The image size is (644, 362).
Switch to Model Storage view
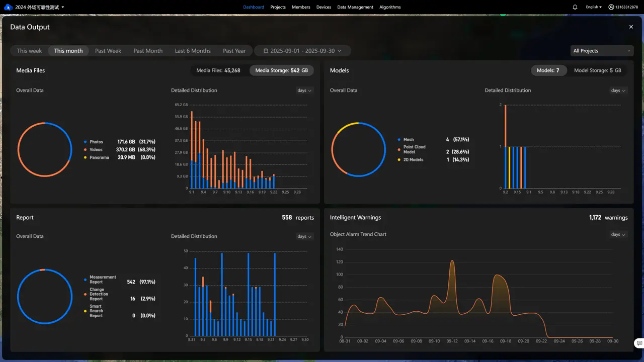tap(597, 70)
